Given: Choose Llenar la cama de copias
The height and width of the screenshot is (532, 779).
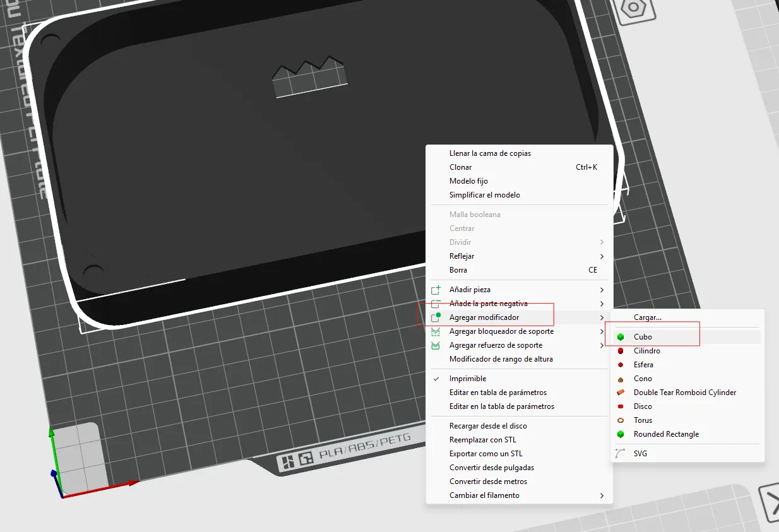Looking at the screenshot, I should tap(490, 153).
